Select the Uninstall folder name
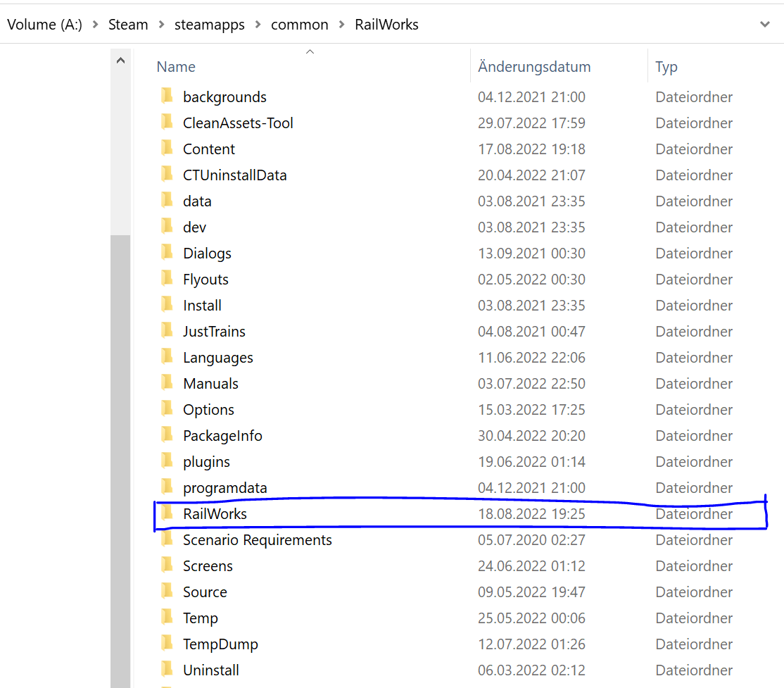The image size is (784, 688). point(211,670)
